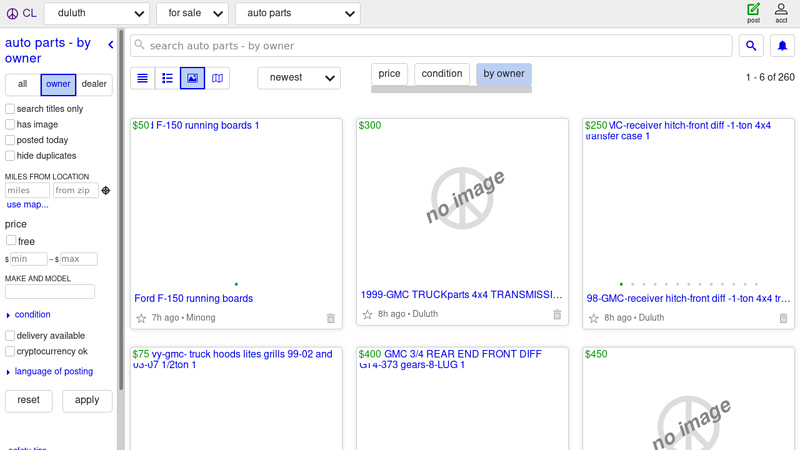Enable cryptocurrency ok filter
Image resolution: width=800 pixels, height=450 pixels.
[10, 351]
